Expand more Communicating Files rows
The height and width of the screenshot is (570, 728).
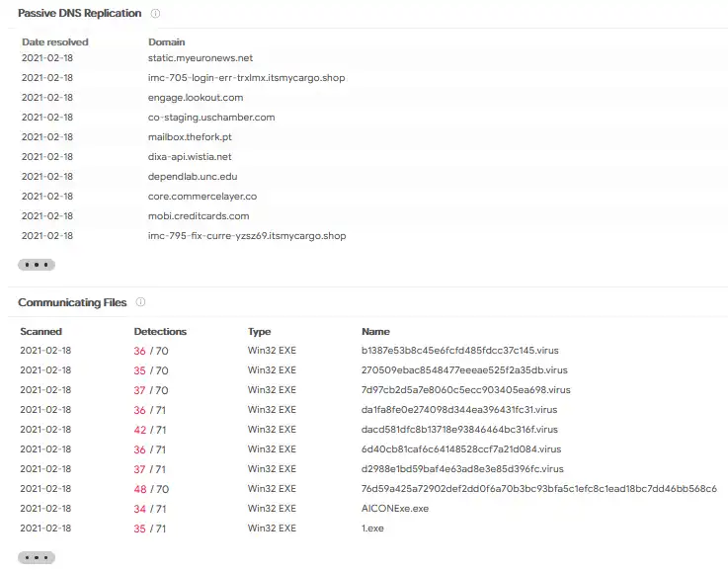click(37, 557)
